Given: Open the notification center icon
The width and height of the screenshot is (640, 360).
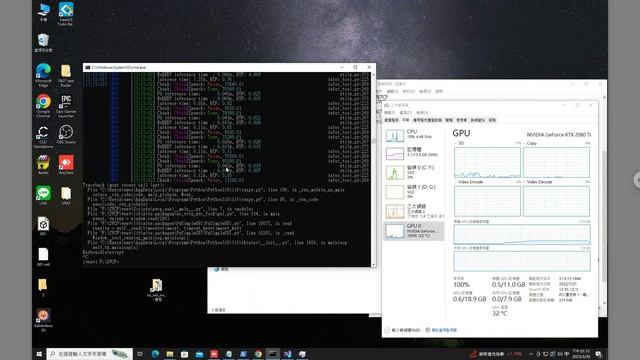Looking at the screenshot, I should 598,354.
